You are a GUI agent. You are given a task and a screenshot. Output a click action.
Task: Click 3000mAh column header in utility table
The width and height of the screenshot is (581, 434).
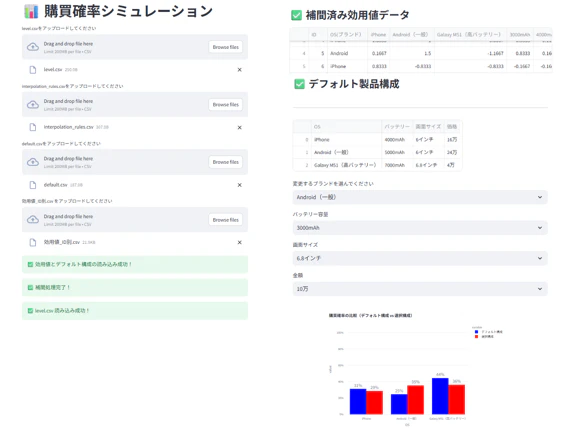coord(519,34)
